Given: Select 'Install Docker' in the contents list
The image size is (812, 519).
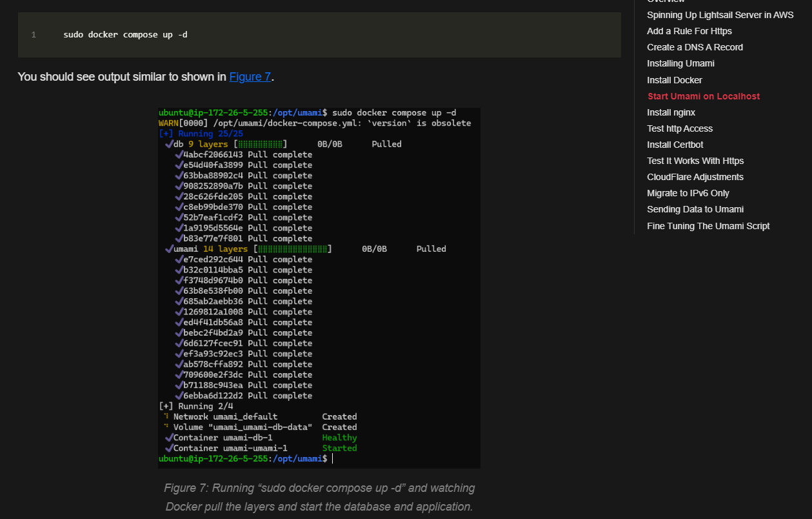Looking at the screenshot, I should click(x=674, y=80).
